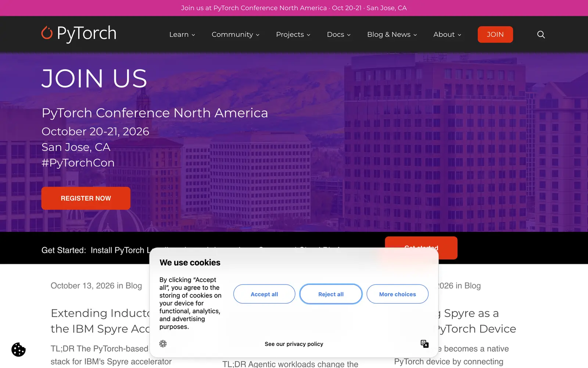Click the We use cookies heading
This screenshot has height=368, width=588.
[x=190, y=262]
